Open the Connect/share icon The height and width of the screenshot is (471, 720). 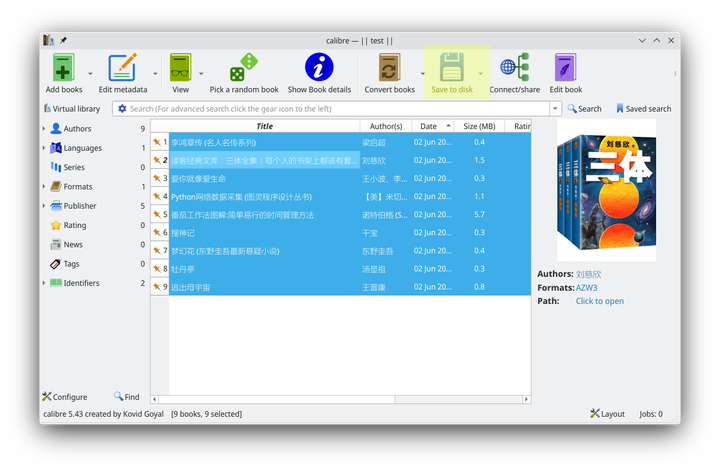point(514,68)
